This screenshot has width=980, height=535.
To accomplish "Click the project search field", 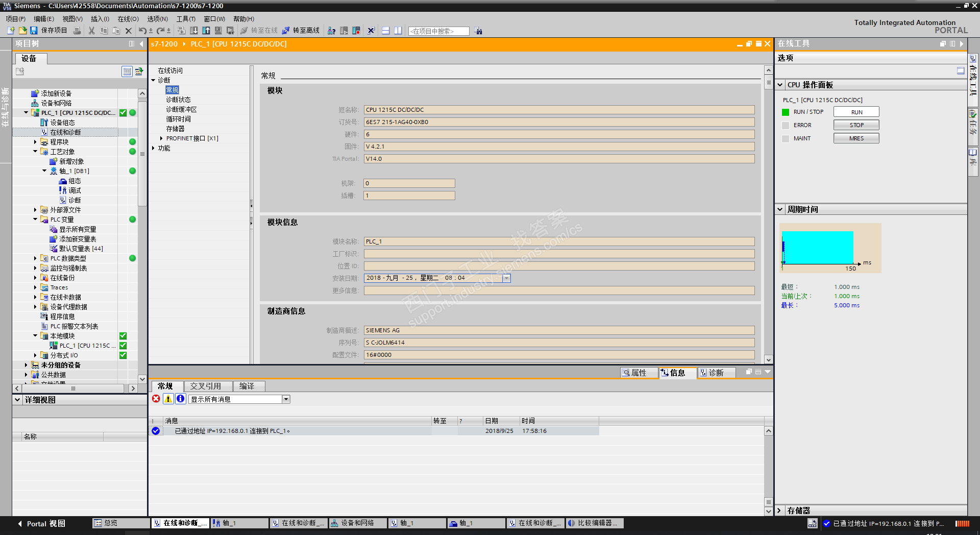I will pyautogui.click(x=438, y=31).
